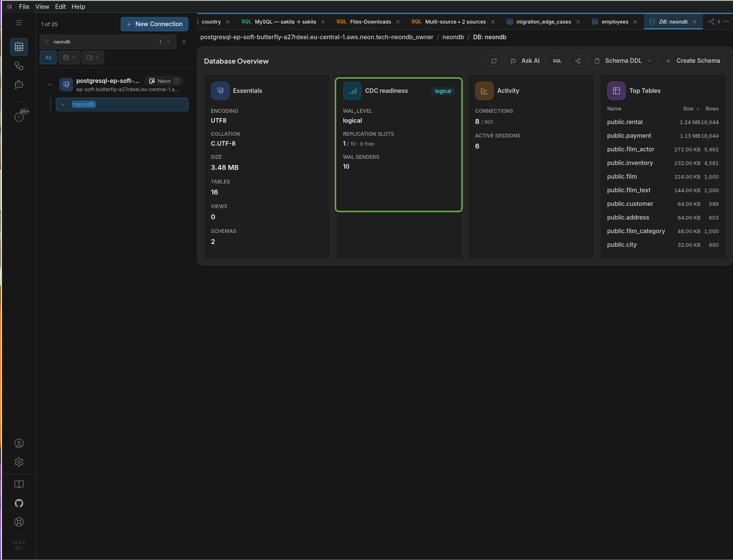Click the New Connection button
The width and height of the screenshot is (733, 560).
click(154, 24)
